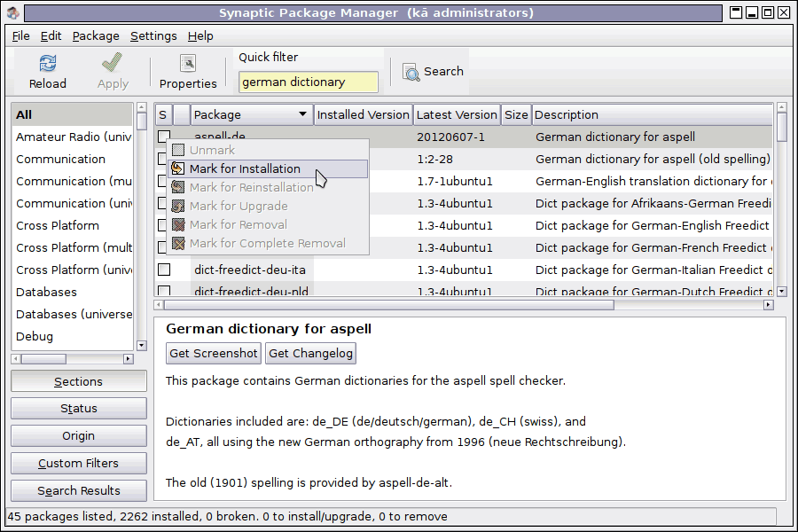Viewport: 798px width, 532px height.
Task: Select the Databases (universe) section
Action: coord(72,314)
